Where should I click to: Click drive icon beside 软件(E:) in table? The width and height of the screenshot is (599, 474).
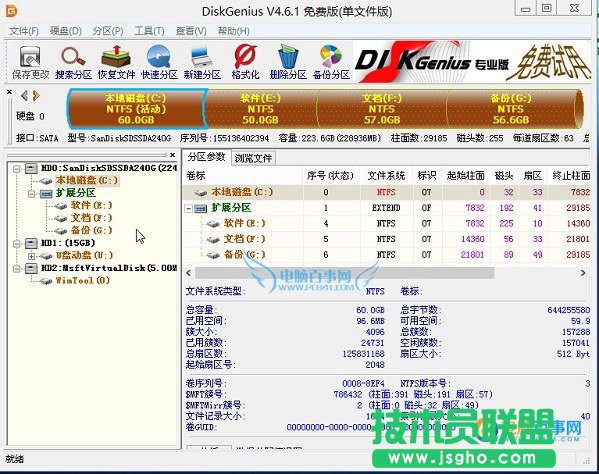tap(213, 224)
